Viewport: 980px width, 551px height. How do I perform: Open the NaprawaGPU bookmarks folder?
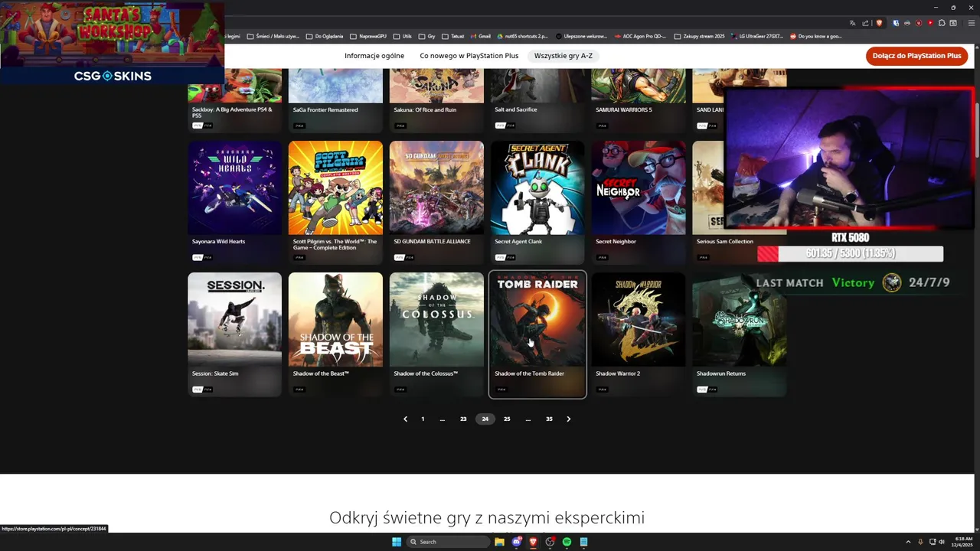coord(368,36)
